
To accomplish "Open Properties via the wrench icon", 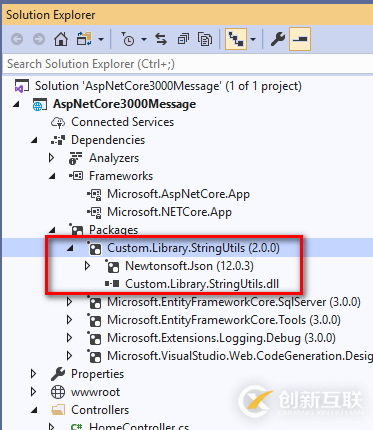I will click(278, 39).
